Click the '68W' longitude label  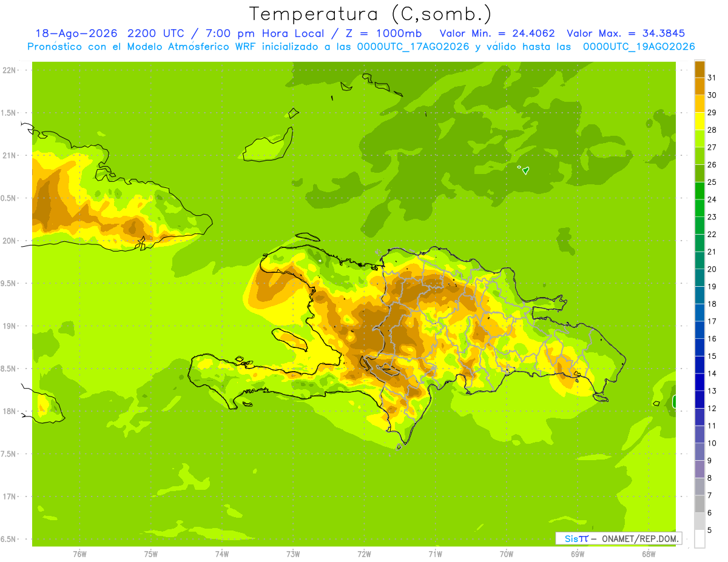click(649, 554)
